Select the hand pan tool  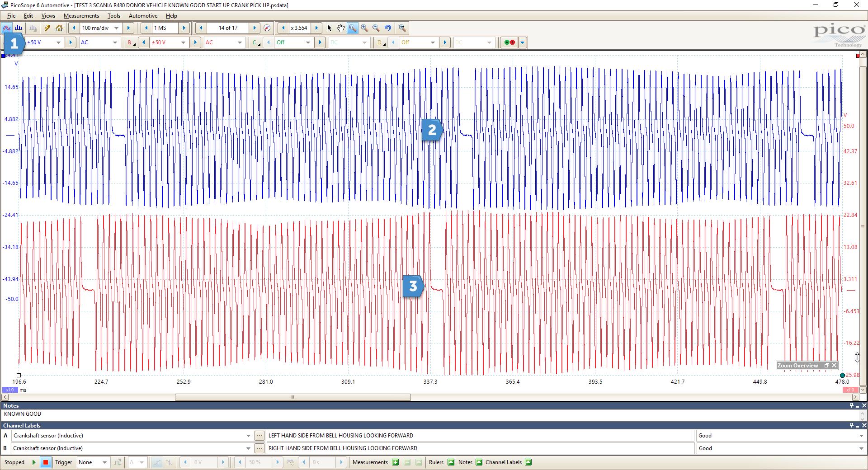click(341, 28)
